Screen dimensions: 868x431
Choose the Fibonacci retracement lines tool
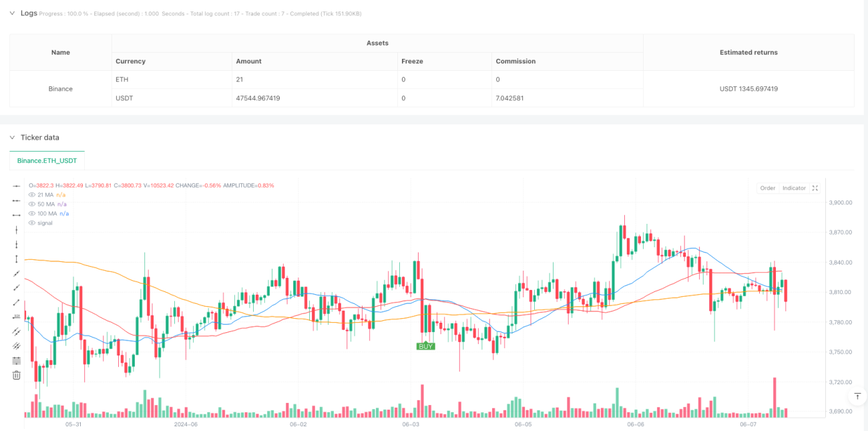tap(17, 360)
